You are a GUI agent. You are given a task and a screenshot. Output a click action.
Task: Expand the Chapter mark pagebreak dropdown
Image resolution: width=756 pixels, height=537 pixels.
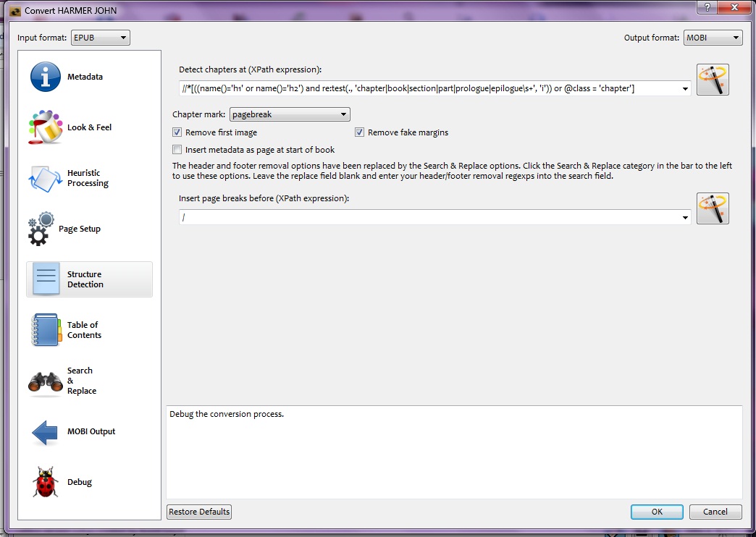(290, 114)
